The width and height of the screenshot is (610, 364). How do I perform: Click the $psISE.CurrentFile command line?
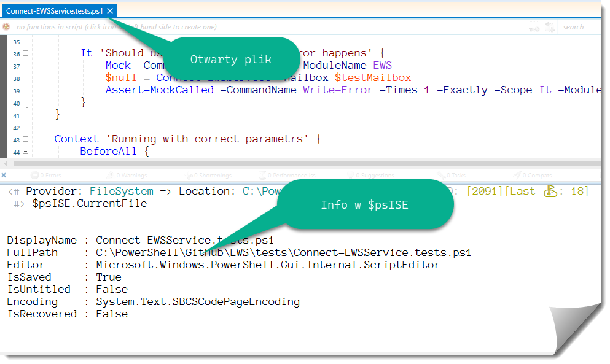(x=90, y=204)
